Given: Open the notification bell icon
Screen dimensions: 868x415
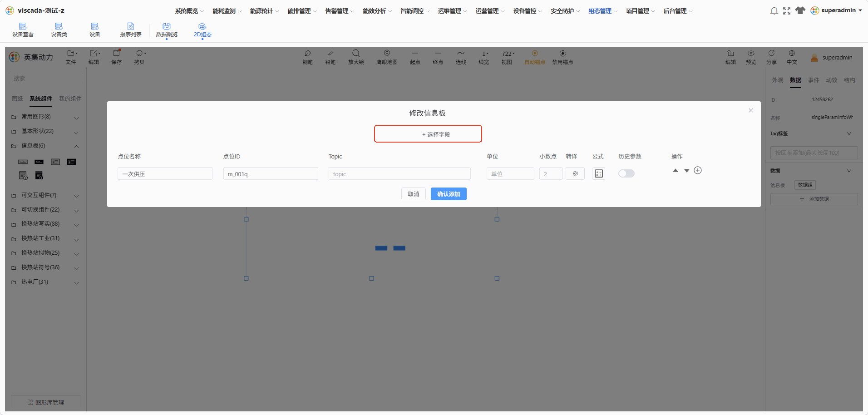Looking at the screenshot, I should [774, 10].
